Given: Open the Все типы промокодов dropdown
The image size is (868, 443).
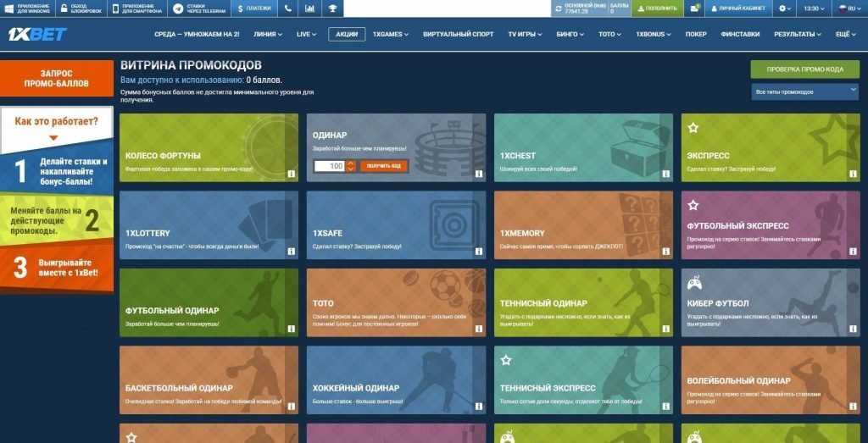Looking at the screenshot, I should point(804,91).
